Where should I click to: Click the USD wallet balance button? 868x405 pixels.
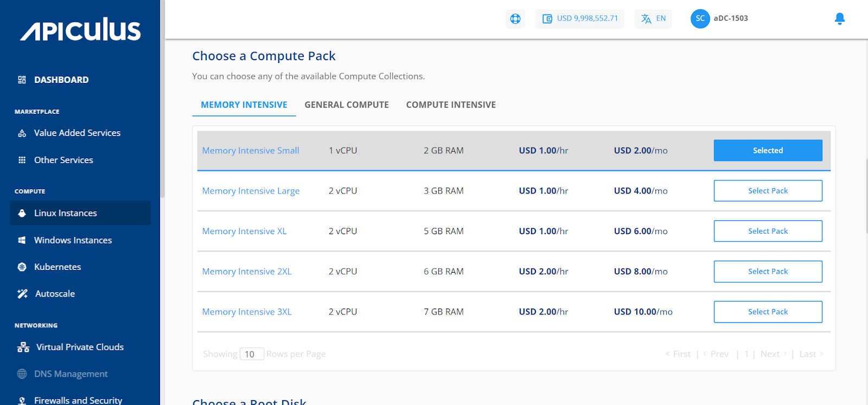[x=580, y=18]
